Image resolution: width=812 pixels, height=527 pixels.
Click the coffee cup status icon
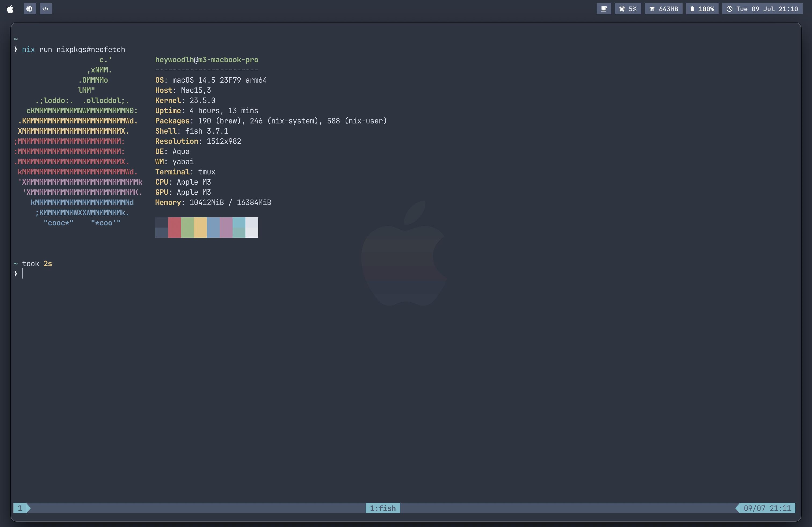pyautogui.click(x=604, y=9)
